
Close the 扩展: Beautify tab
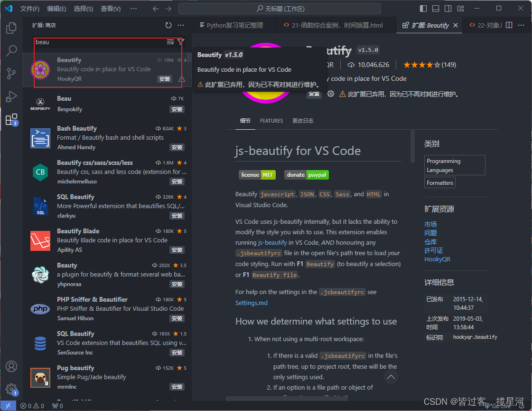456,25
